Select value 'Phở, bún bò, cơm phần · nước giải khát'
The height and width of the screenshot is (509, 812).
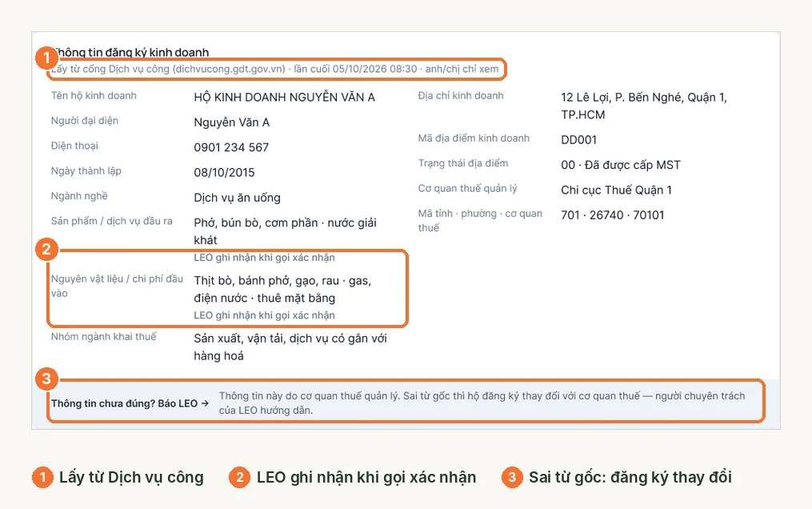click(x=286, y=231)
